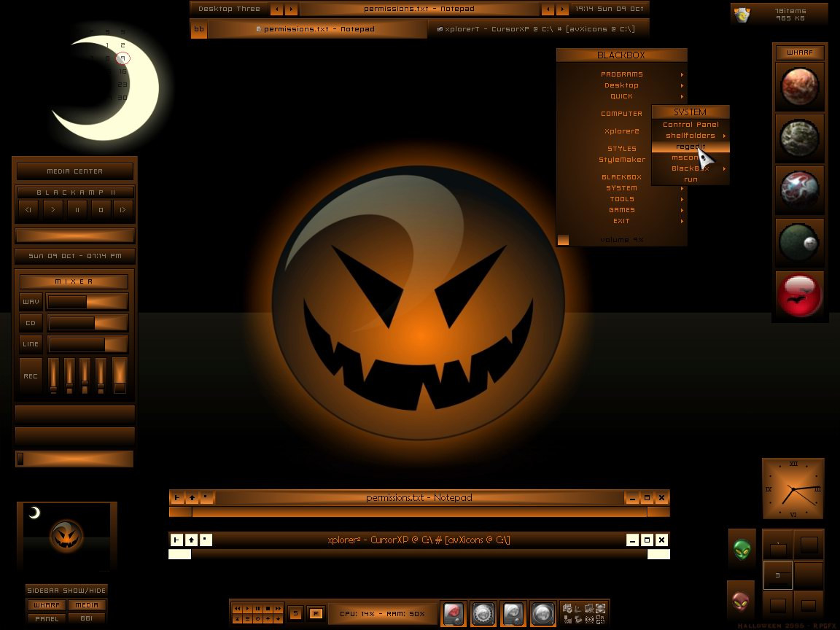Adjust the LINE volume slider
Screen dimensions: 840x630
[87, 344]
